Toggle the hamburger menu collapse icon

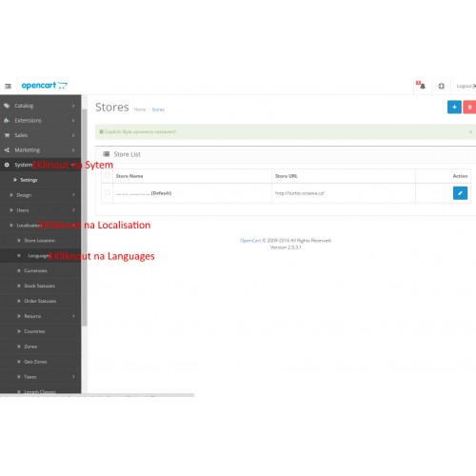click(8, 86)
